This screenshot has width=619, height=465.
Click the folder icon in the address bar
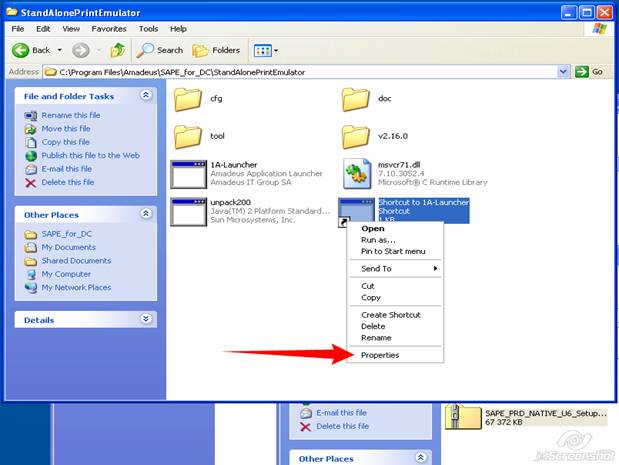click(x=50, y=72)
